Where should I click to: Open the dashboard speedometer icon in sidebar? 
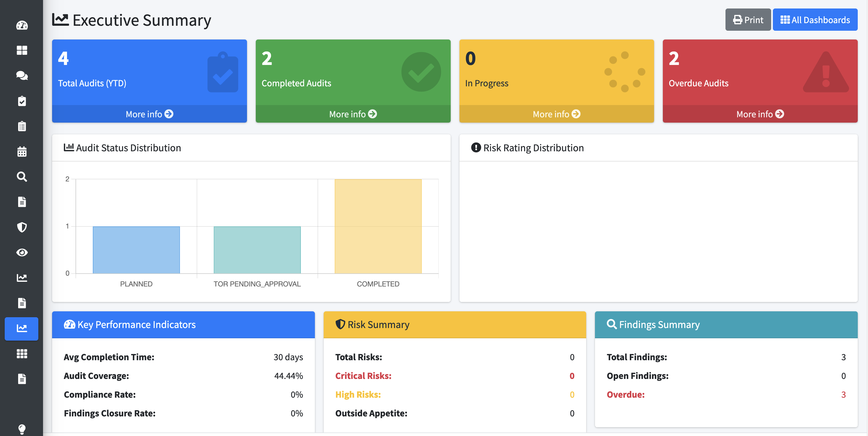click(x=22, y=25)
